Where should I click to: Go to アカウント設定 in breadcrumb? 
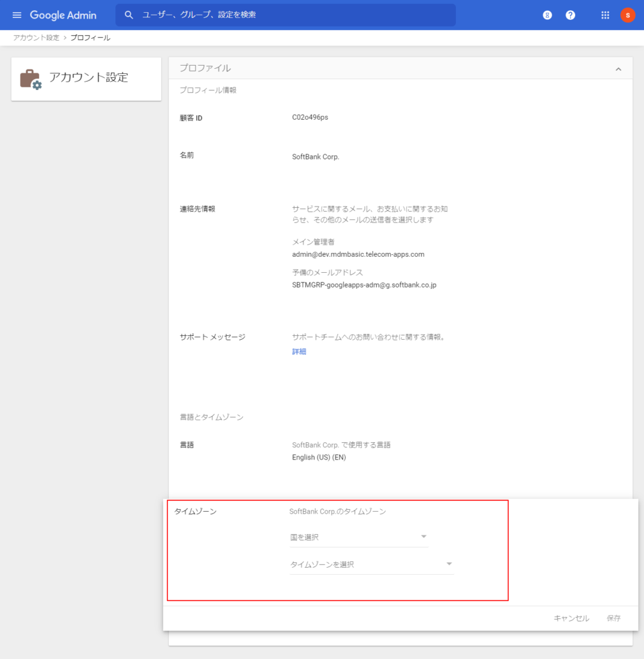[x=36, y=38]
